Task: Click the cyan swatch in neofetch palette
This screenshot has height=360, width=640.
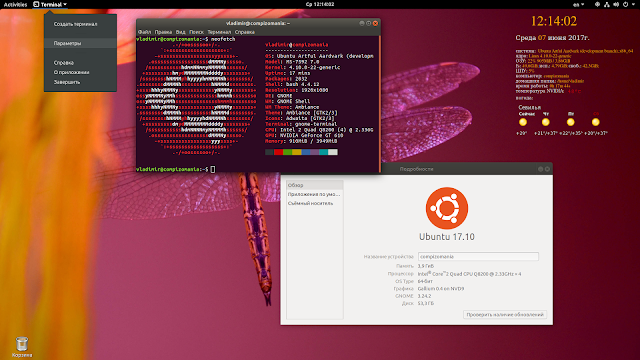Action: pos(323,152)
